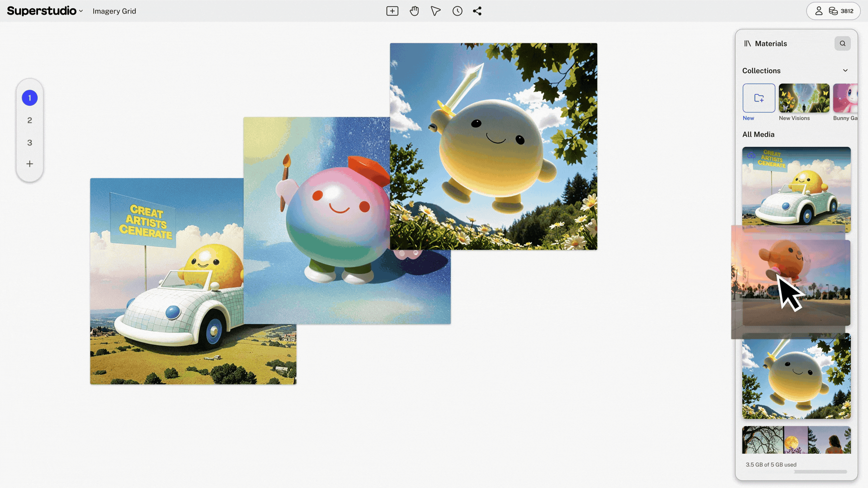The image size is (868, 488).
Task: Create a New collection folder
Action: 759,98
